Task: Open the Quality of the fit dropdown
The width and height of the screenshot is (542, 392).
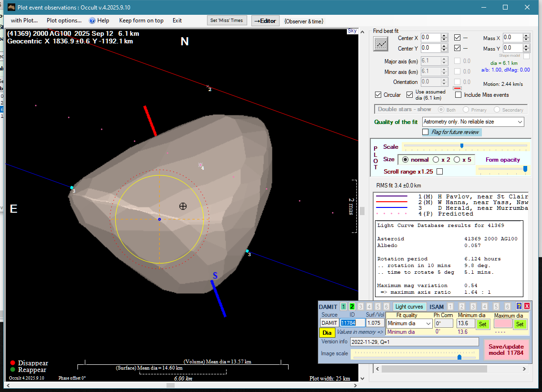Action: [520, 122]
